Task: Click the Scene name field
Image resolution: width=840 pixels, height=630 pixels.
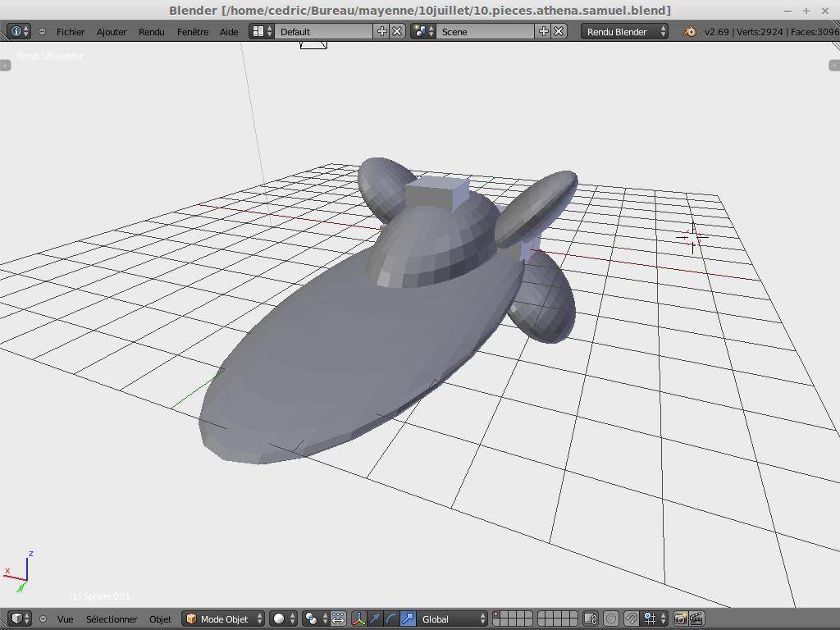Action: click(486, 31)
